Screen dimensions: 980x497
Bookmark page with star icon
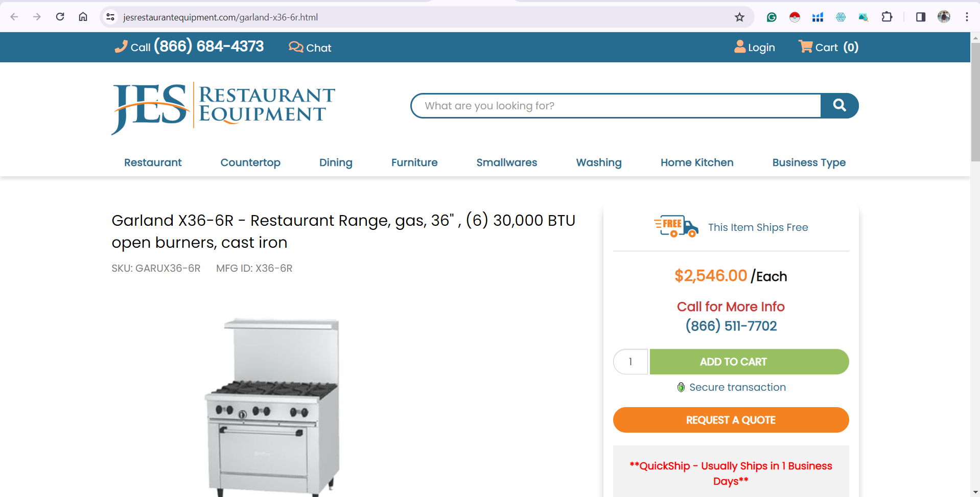(739, 17)
